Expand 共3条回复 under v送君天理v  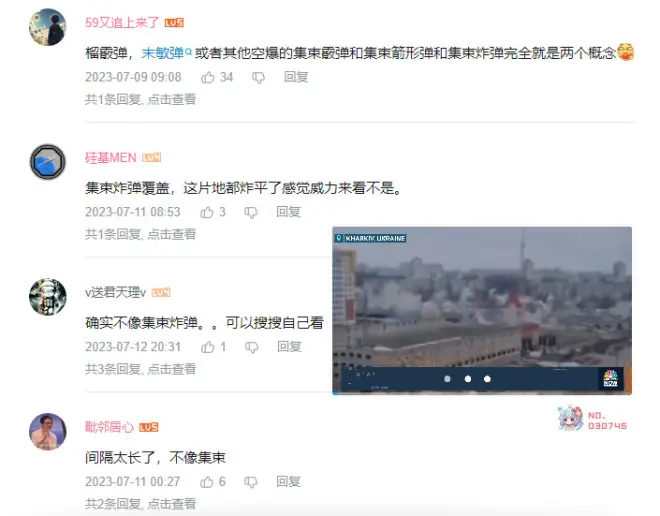tap(141, 369)
